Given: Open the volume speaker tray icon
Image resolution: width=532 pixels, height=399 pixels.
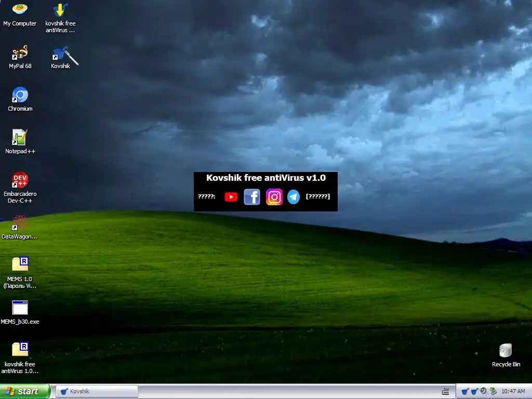Looking at the screenshot, I should coord(484,391).
